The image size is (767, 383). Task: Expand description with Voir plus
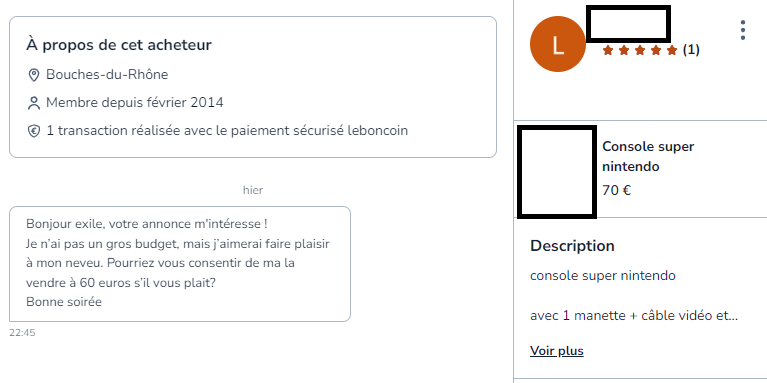coord(557,351)
